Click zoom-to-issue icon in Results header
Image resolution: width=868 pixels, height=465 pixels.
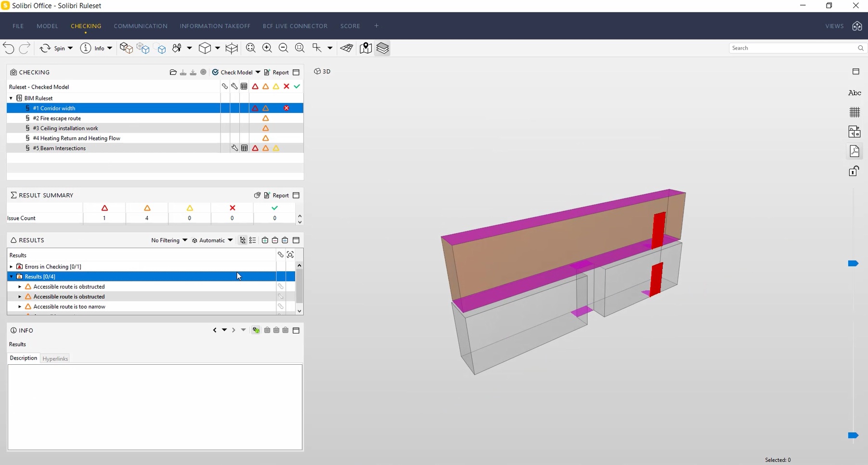(x=290, y=254)
